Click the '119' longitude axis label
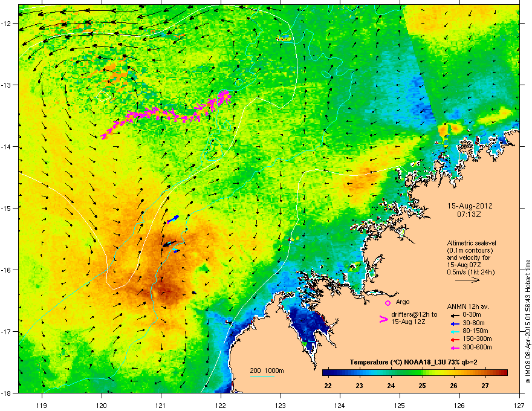The width and height of the screenshot is (532, 411). coord(42,405)
